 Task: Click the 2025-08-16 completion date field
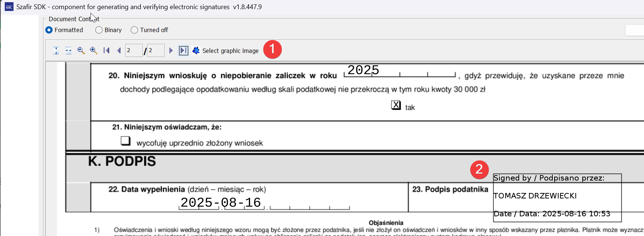(221, 202)
